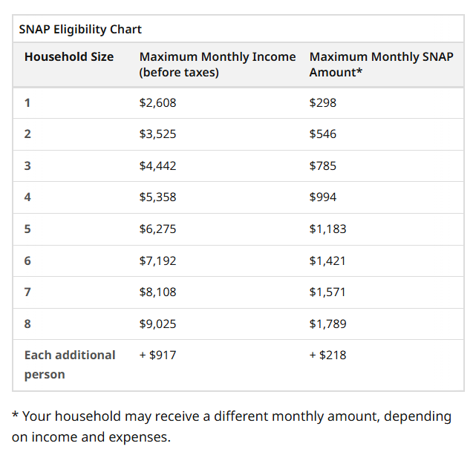The image size is (476, 449).
Task: Click the $994 SNAP amount
Action: (323, 197)
